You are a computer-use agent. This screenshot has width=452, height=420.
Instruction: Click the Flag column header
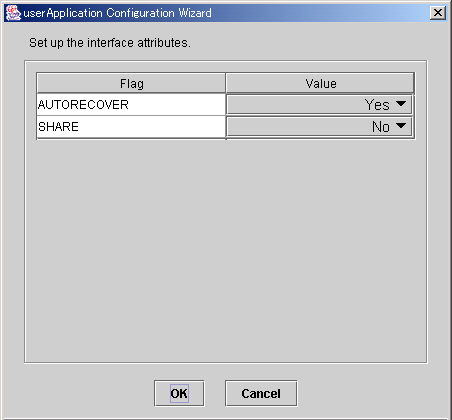pos(131,83)
